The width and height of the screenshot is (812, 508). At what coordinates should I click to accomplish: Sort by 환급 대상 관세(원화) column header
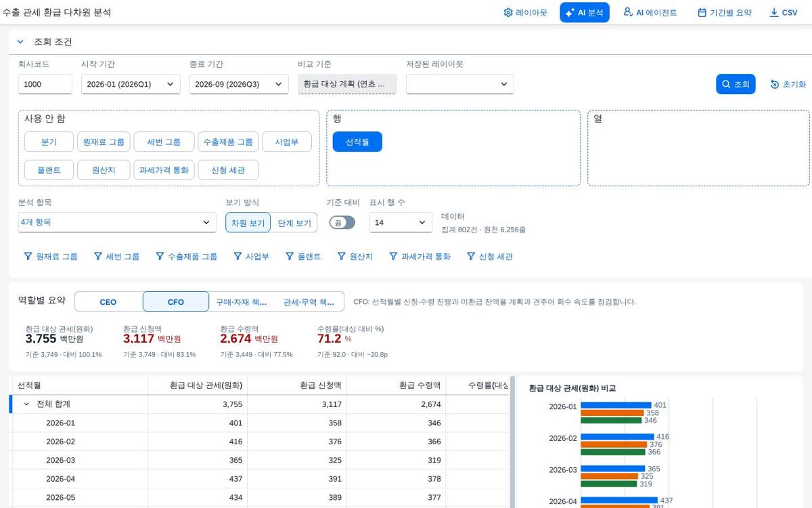[198, 385]
